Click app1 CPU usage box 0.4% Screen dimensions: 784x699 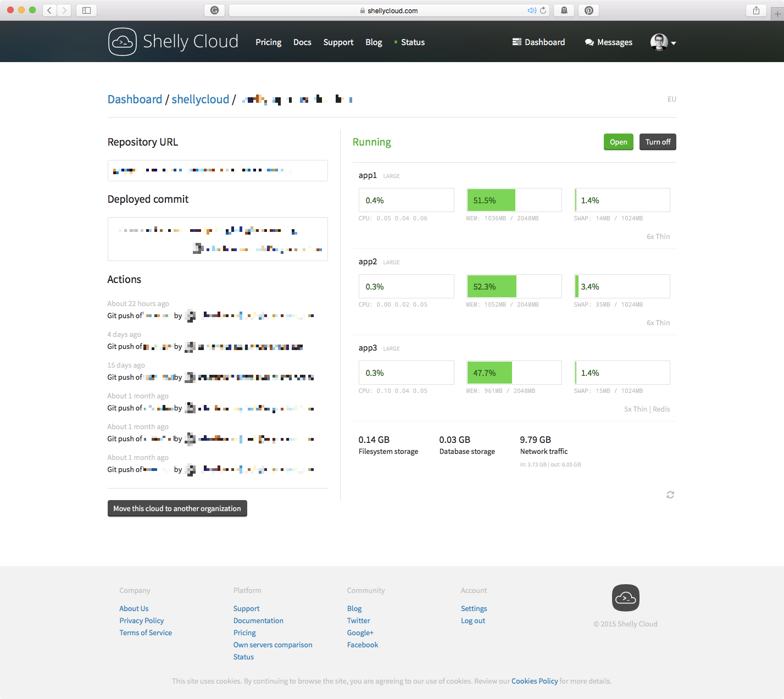pos(407,200)
